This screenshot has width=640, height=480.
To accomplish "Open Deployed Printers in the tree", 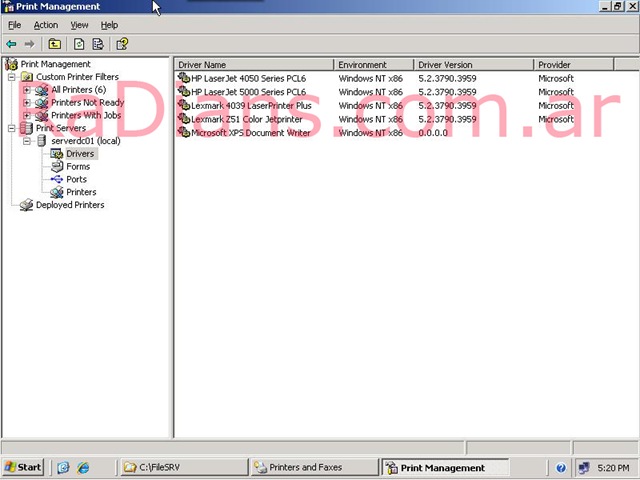I will tap(69, 205).
